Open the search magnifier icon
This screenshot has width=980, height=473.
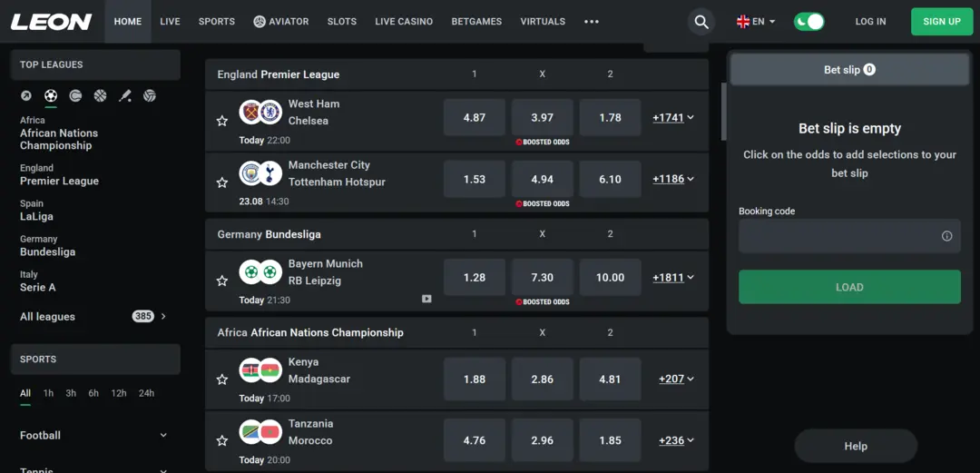click(701, 22)
